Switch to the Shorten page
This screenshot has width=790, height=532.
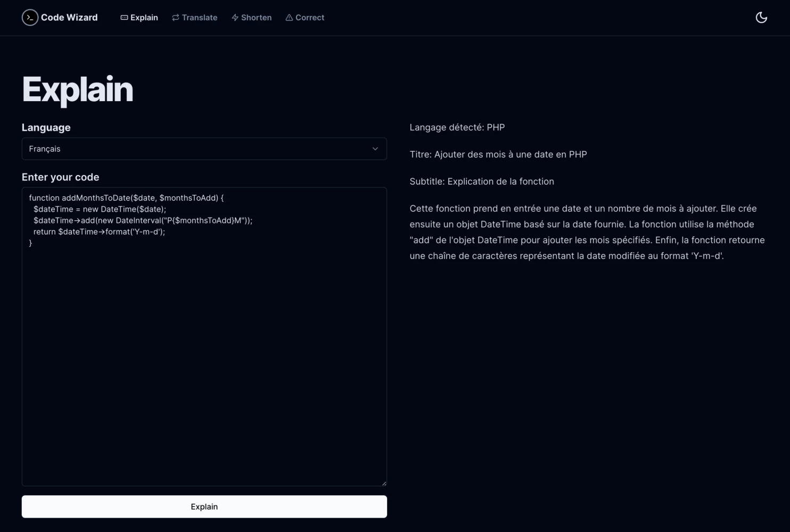click(256, 18)
